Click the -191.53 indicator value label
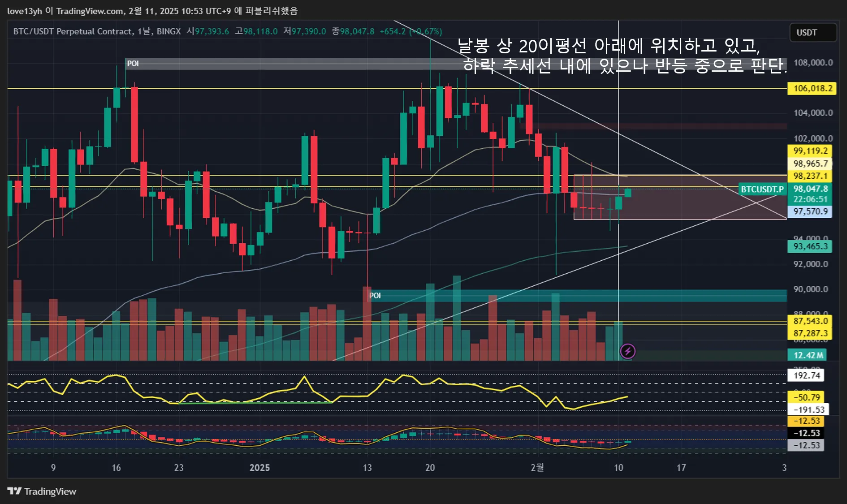Image resolution: width=847 pixels, height=504 pixels. pyautogui.click(x=808, y=409)
